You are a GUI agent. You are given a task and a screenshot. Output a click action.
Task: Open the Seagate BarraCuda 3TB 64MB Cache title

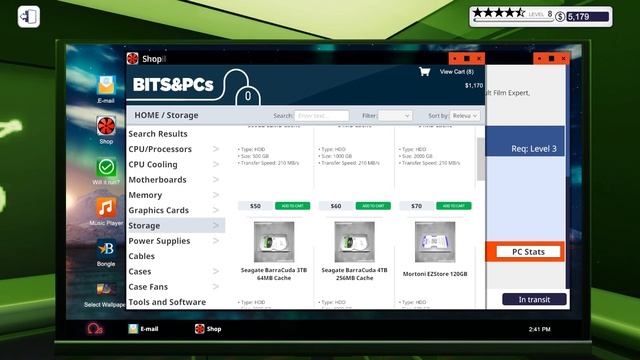pos(274,274)
